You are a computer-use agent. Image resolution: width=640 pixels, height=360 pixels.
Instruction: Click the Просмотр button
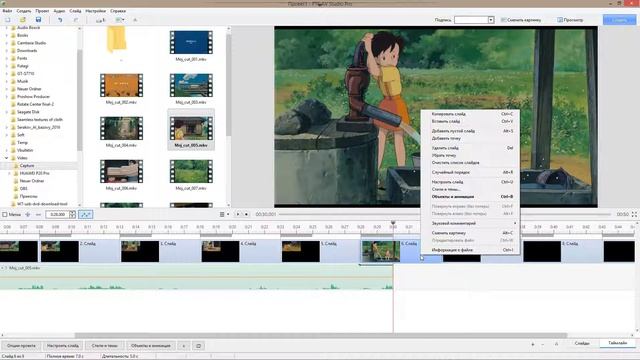tap(570, 20)
